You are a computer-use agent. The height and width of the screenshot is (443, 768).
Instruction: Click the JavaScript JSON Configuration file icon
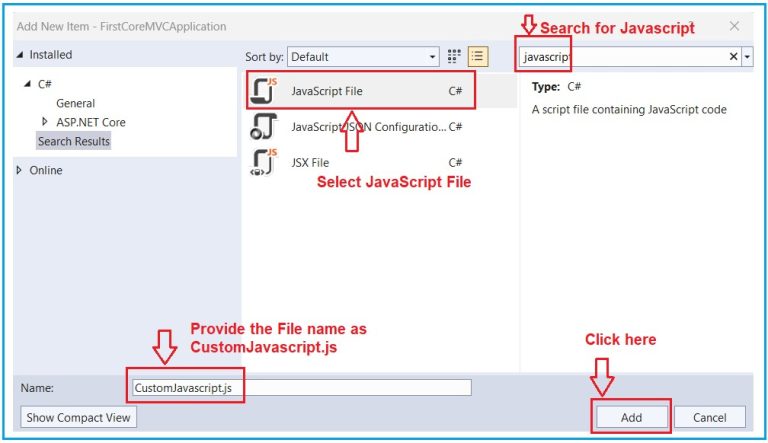tap(264, 127)
